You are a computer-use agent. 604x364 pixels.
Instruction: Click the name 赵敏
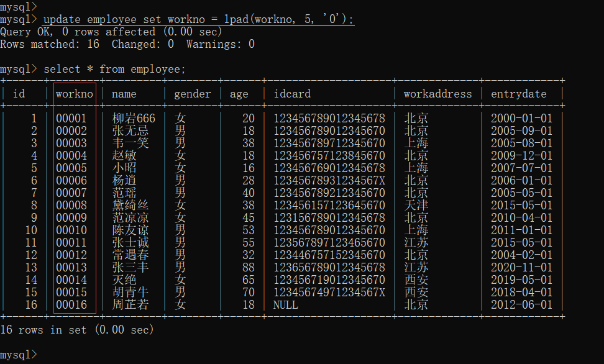(124, 156)
